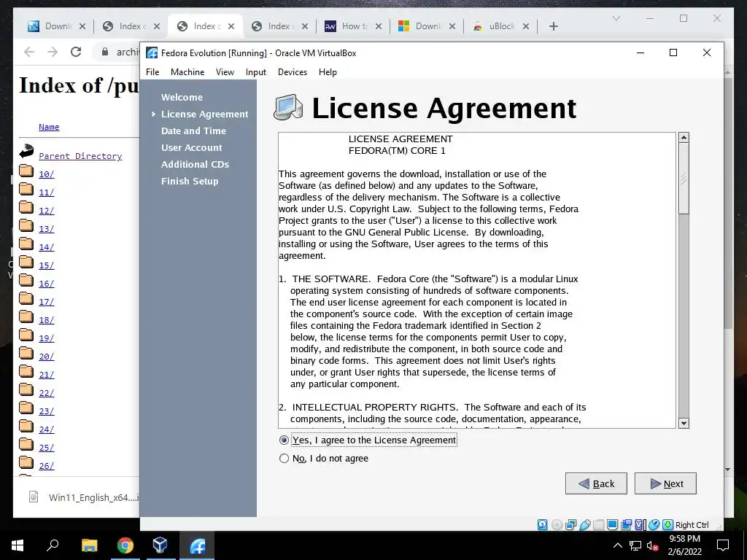Open Windows Start menu
The width and height of the screenshot is (747, 560).
point(18,545)
